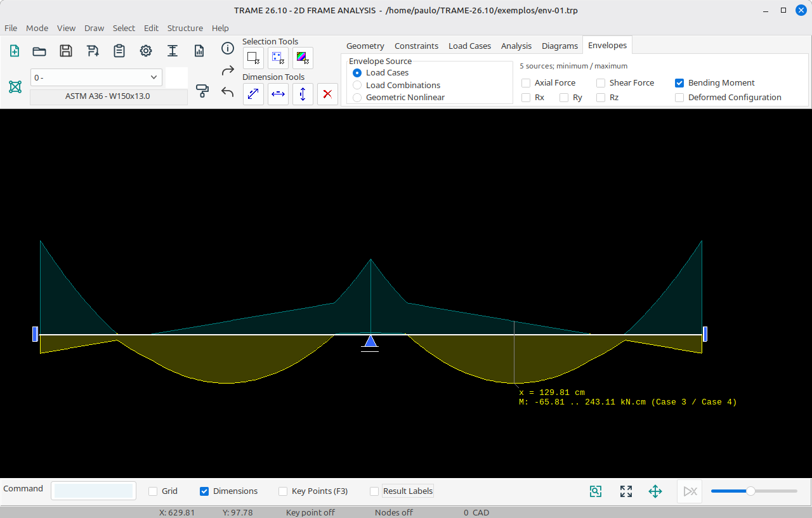Viewport: 812px width, 518px height.
Task: Click the info circle icon
Action: [228, 48]
